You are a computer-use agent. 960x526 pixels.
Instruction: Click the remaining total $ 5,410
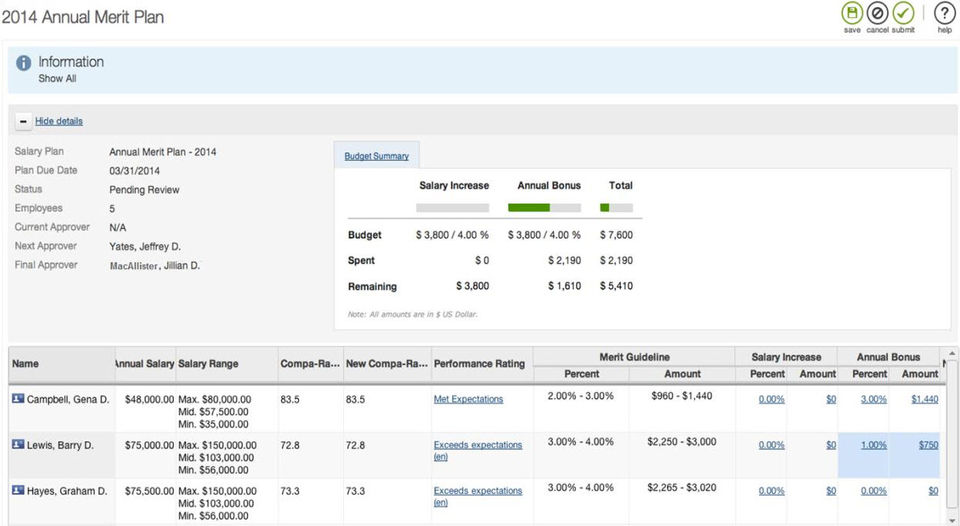coord(617,286)
